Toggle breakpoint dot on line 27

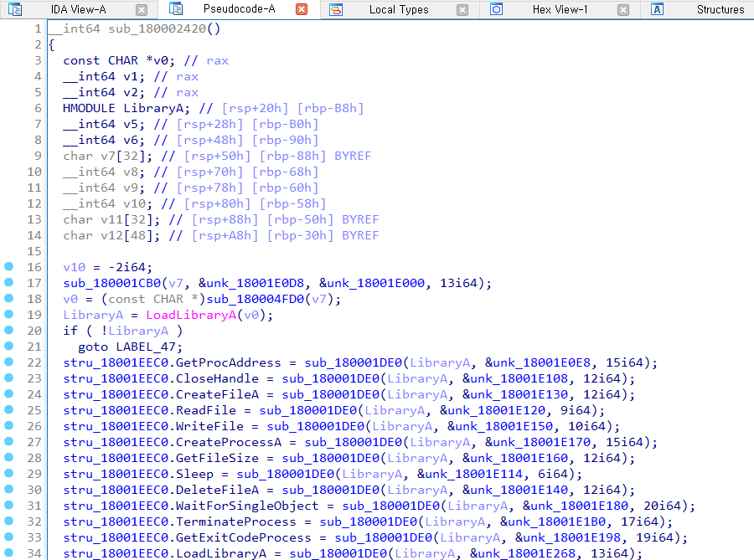8,440
